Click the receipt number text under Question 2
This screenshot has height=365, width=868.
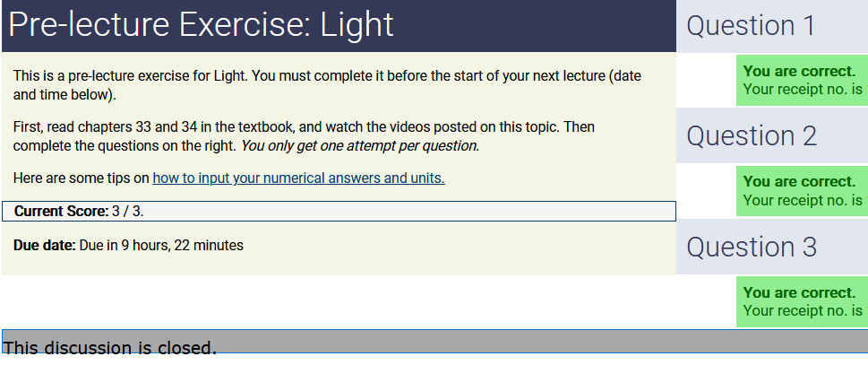tap(803, 200)
